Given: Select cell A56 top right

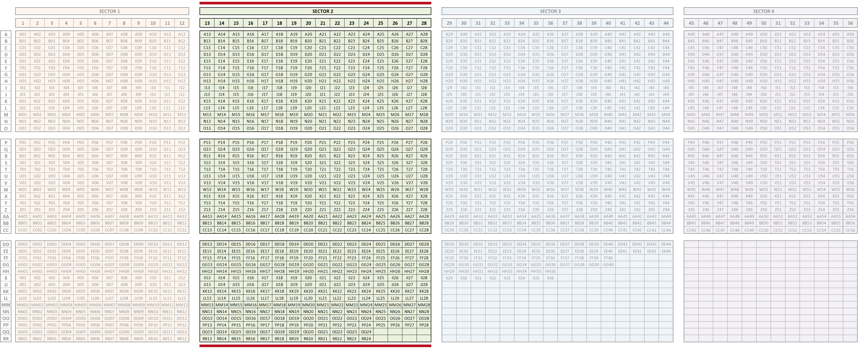Looking at the screenshot, I should [x=850, y=34].
